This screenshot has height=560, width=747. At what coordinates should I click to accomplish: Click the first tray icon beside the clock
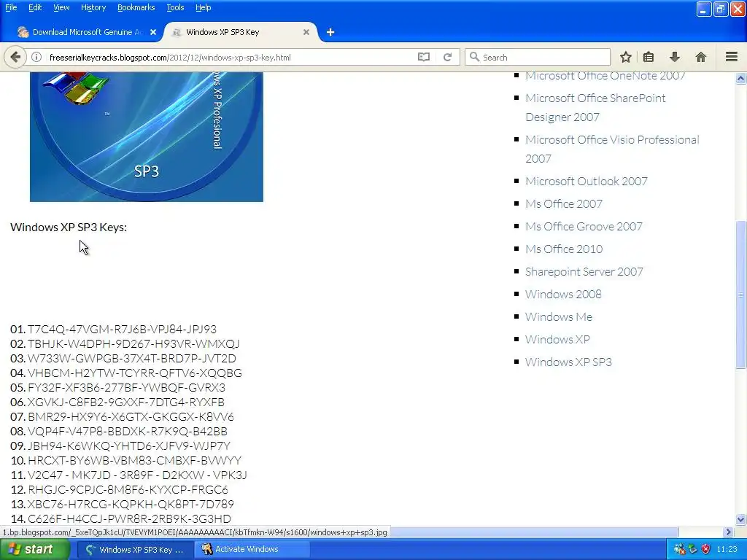[x=680, y=549]
